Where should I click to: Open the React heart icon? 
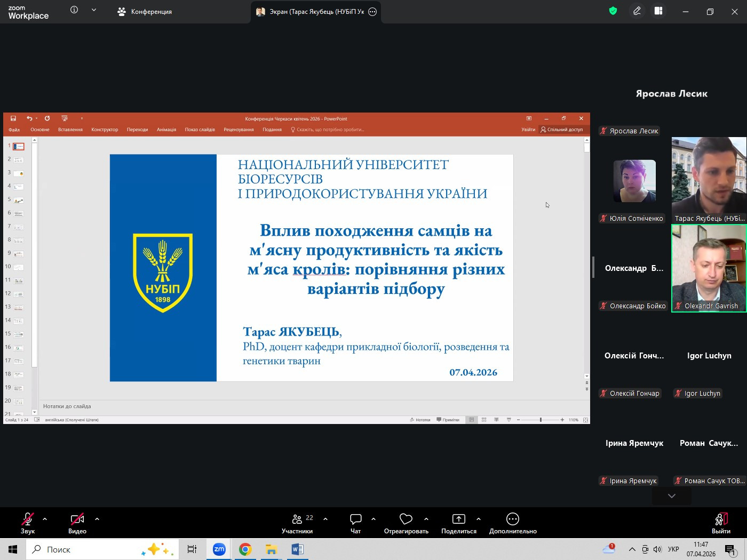click(406, 523)
